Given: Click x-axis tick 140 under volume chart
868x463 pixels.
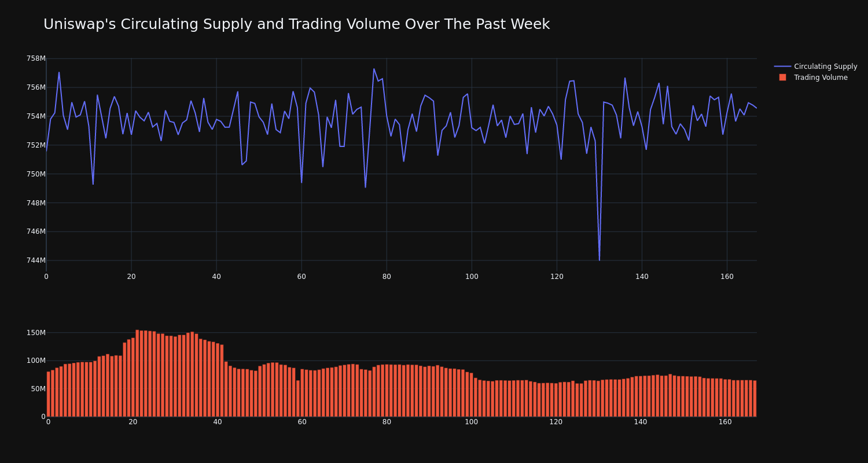Looking at the screenshot, I should (641, 422).
